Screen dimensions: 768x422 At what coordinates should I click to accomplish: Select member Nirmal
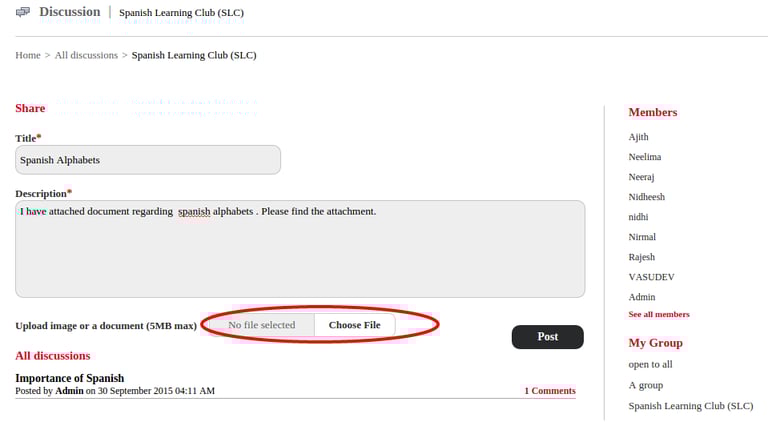[642, 237]
